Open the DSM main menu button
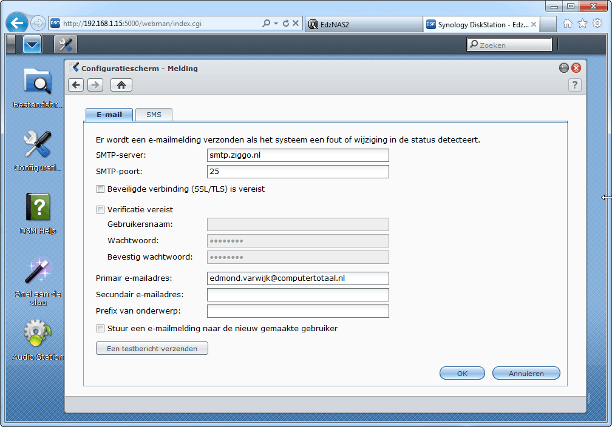The height and width of the screenshot is (427, 612). click(x=32, y=45)
